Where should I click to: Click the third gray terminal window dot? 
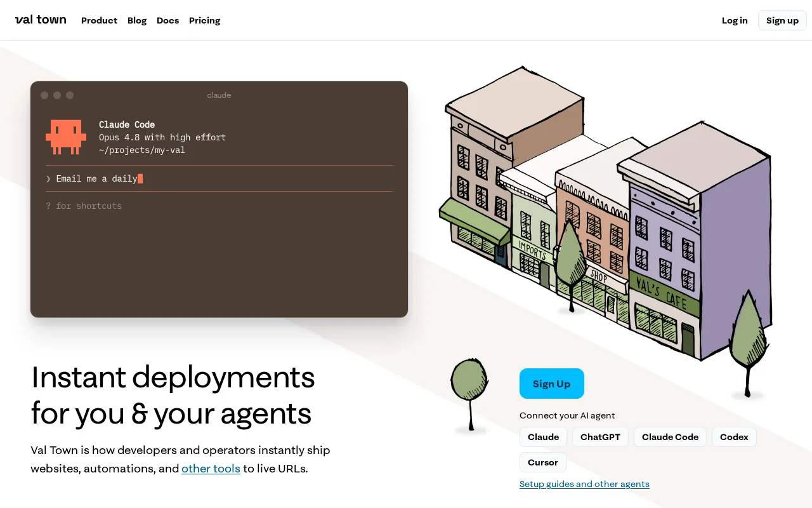[70, 95]
